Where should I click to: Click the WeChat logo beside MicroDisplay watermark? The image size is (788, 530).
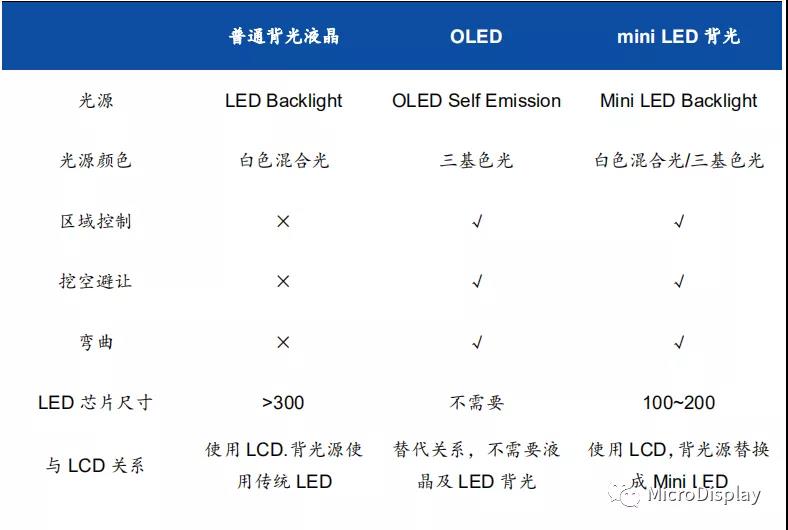click(x=630, y=494)
